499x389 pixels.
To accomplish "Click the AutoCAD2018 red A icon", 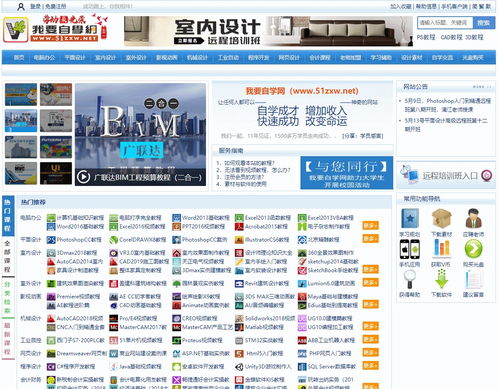I will [51, 318].
